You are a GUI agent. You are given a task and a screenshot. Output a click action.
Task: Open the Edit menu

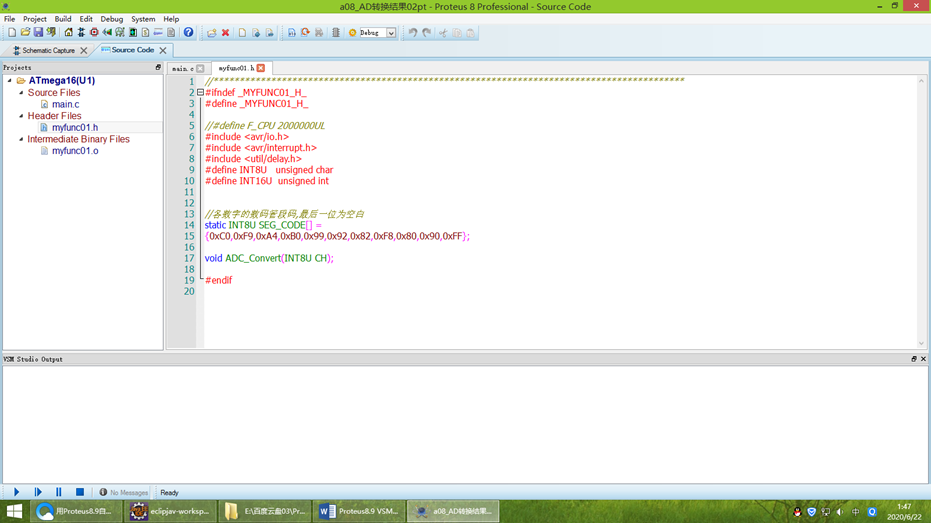pos(86,19)
